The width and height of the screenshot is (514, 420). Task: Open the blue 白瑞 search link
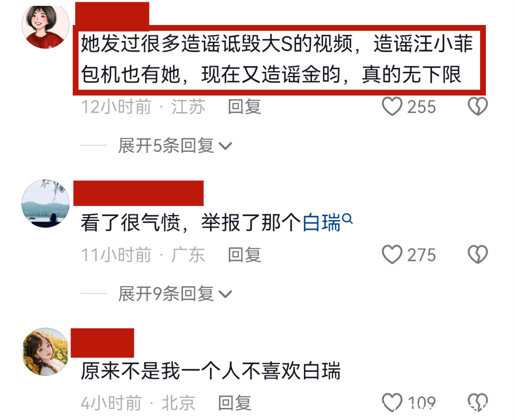(322, 223)
